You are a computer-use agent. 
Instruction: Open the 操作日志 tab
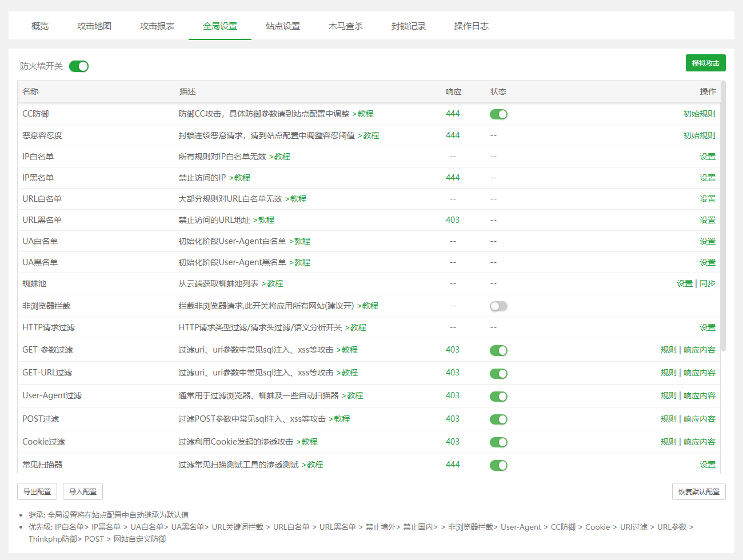[x=472, y=26]
